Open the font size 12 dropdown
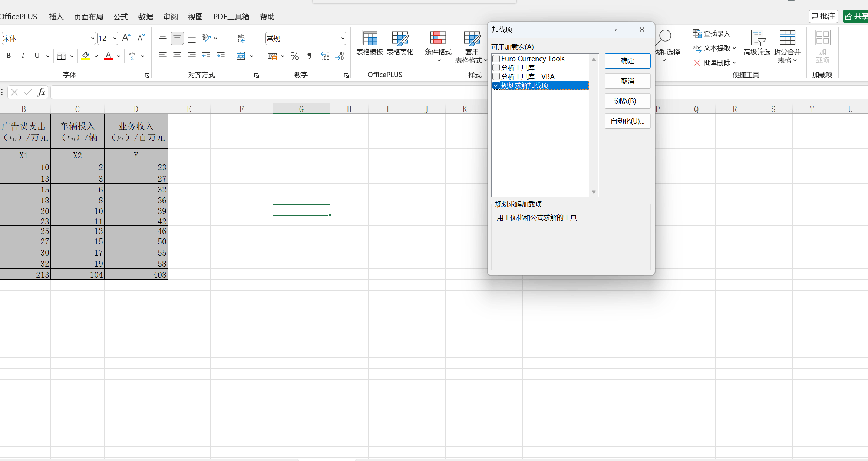 click(x=115, y=38)
